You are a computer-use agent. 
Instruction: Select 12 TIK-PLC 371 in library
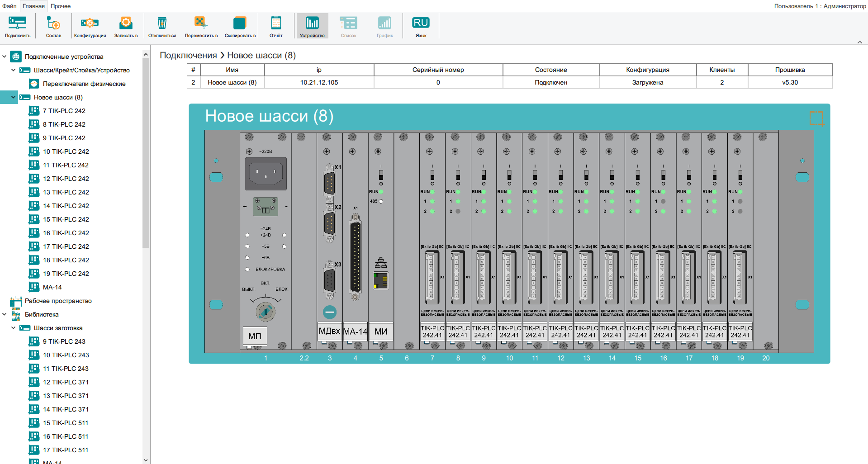coord(66,382)
